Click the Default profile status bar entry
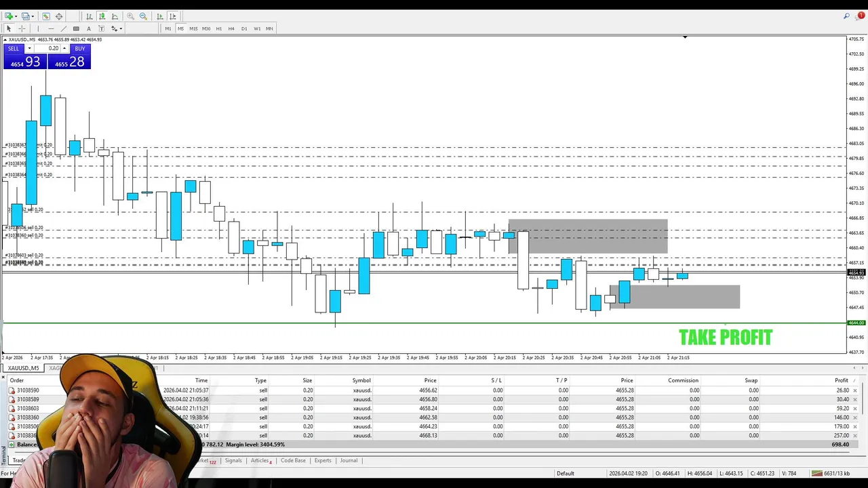This screenshot has height=488, width=868. pos(566,473)
